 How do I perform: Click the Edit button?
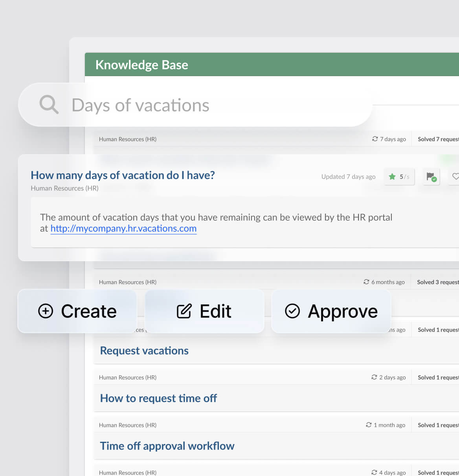pos(204,311)
